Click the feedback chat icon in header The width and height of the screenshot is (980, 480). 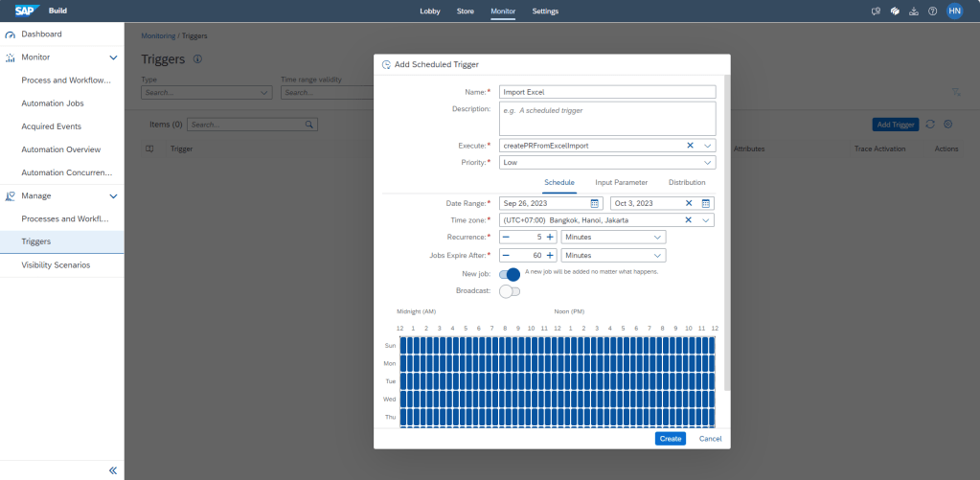click(876, 11)
